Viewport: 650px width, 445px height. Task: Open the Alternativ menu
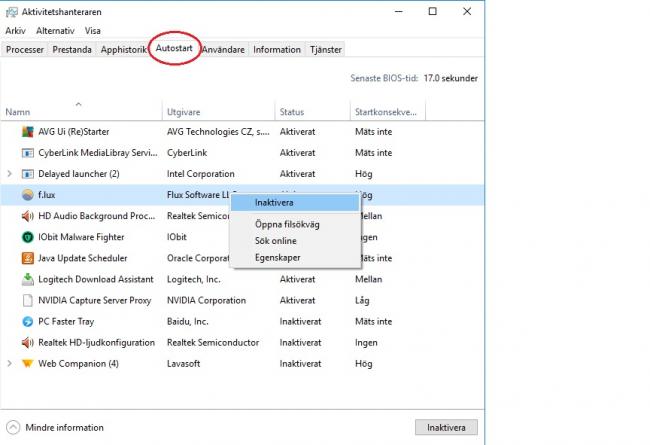[x=55, y=31]
